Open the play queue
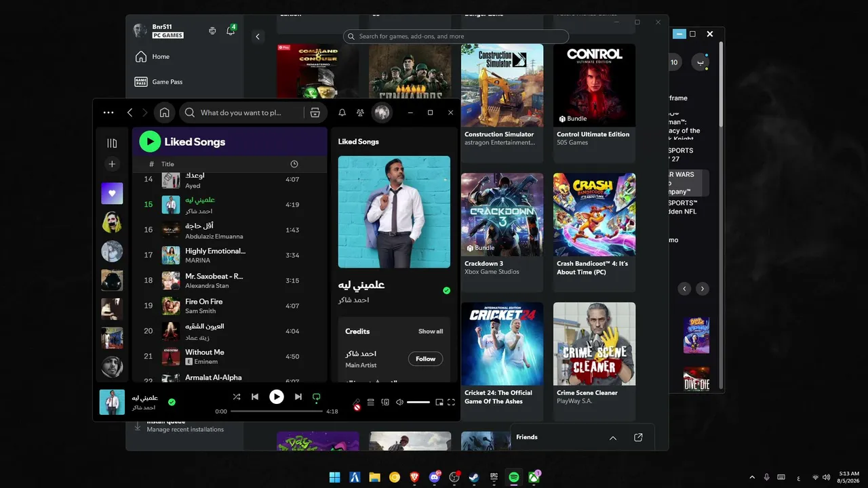Image resolution: width=868 pixels, height=488 pixels. click(371, 403)
